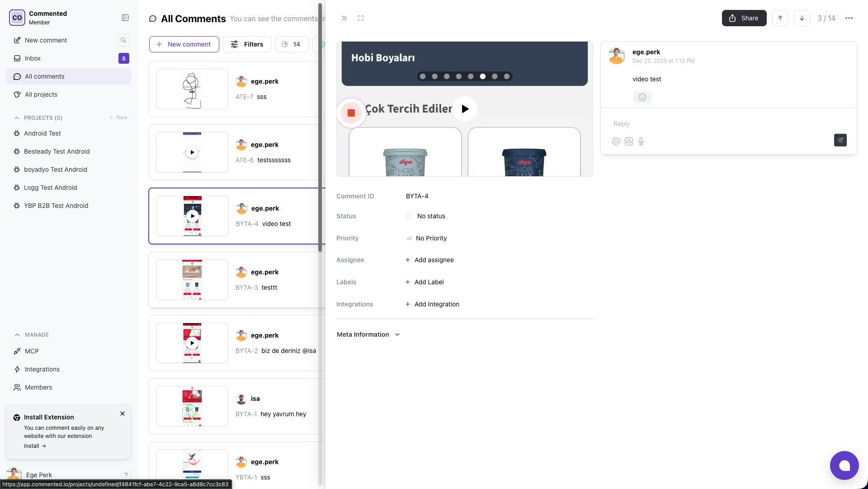The height and width of the screenshot is (489, 868).
Task: Close the Install Extension banner
Action: (123, 414)
